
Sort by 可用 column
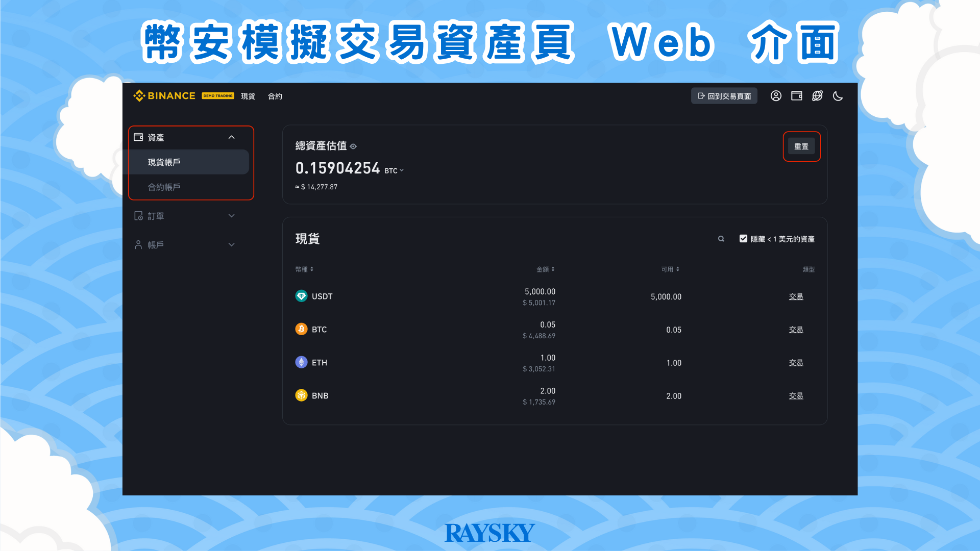[670, 269]
